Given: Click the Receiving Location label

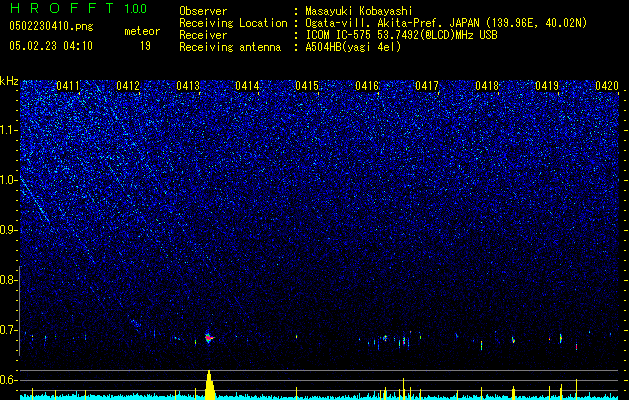Looking at the screenshot, I should [x=233, y=23].
